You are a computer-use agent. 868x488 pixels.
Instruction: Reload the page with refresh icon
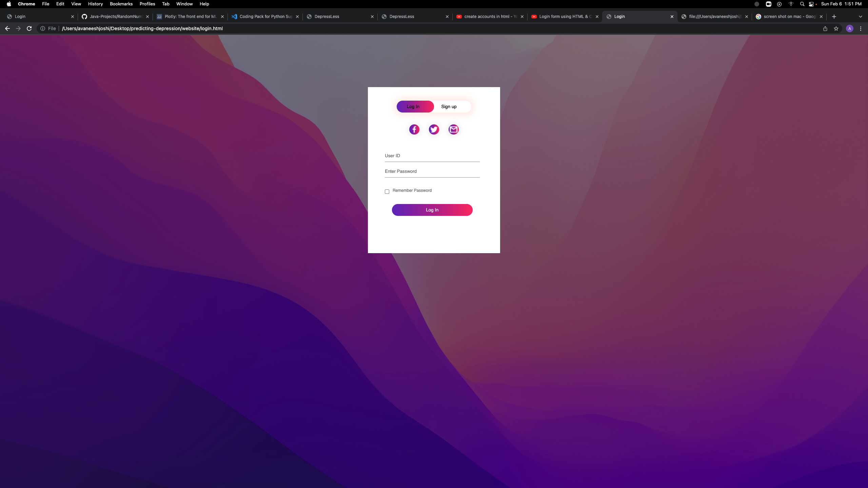click(x=29, y=28)
